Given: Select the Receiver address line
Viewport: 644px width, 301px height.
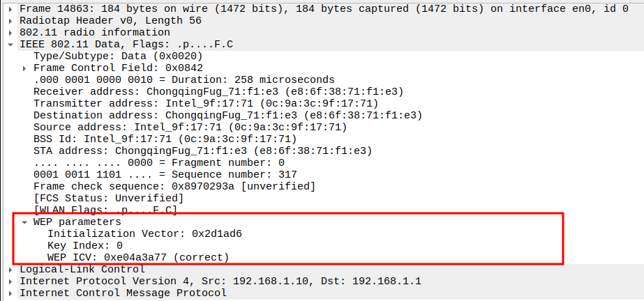Looking at the screenshot, I should click(218, 91).
